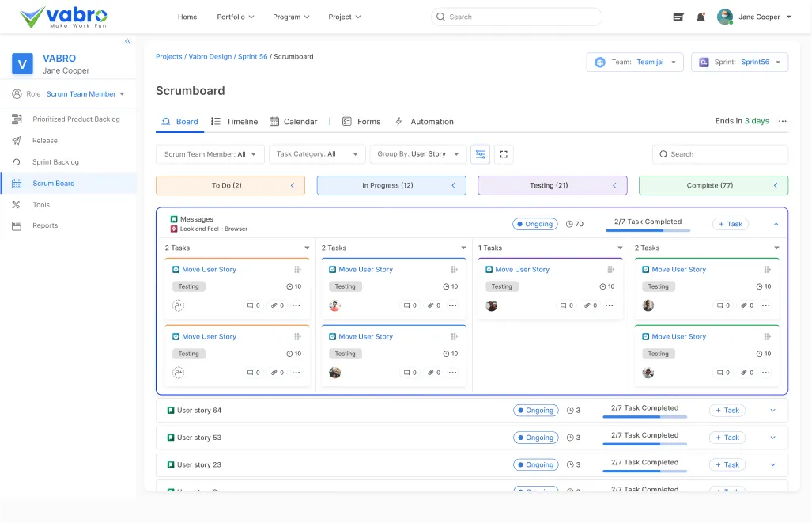Image resolution: width=812 pixels, height=523 pixels.
Task: Add a task to Messages using + Task button
Action: 729,224
